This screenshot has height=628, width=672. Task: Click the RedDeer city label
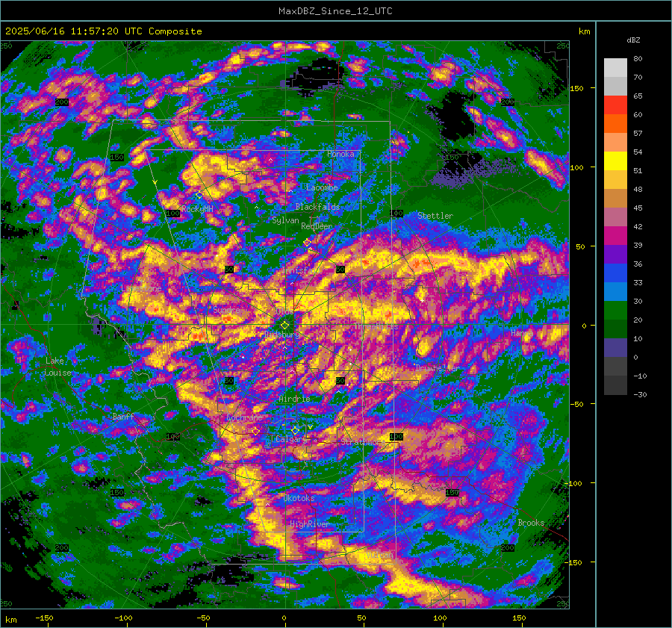[317, 226]
